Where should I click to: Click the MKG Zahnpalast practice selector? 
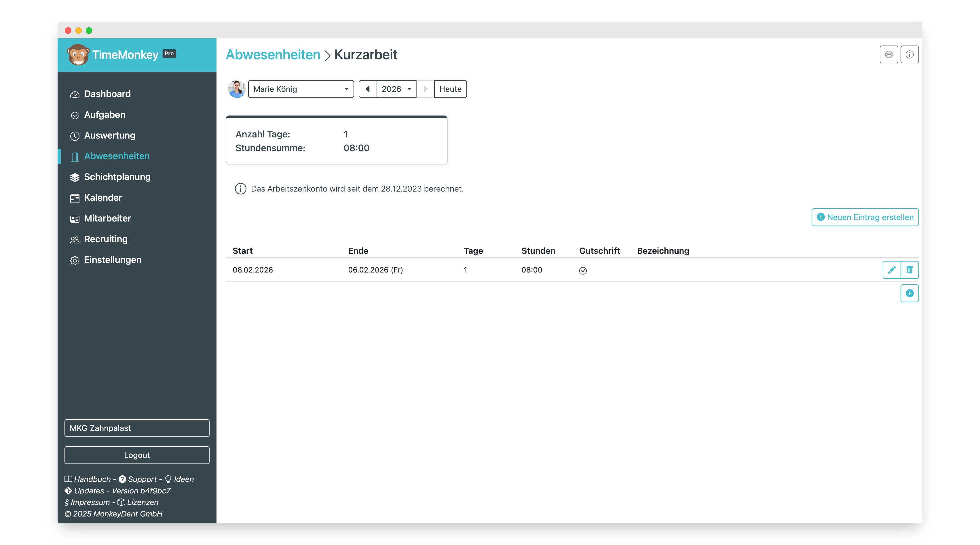click(x=136, y=428)
